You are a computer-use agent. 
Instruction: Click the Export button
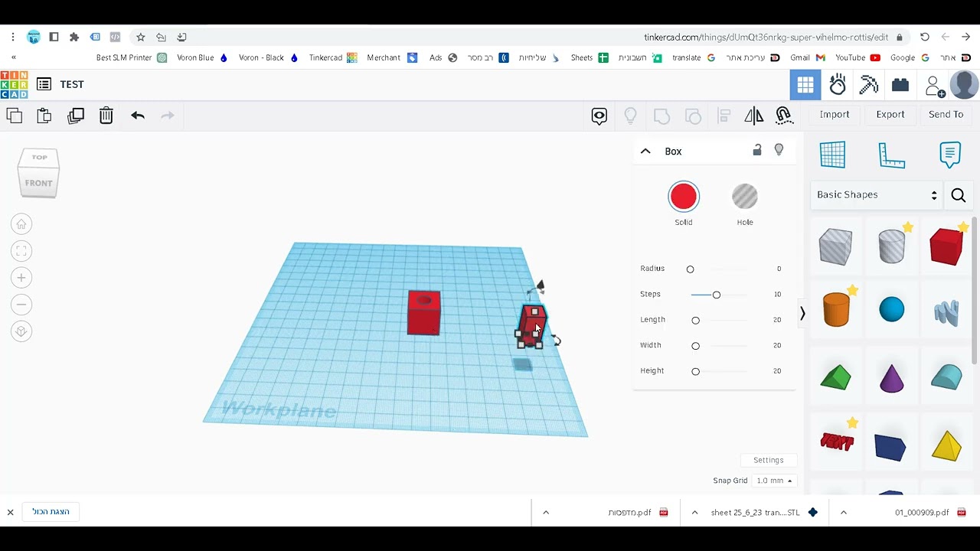(890, 114)
